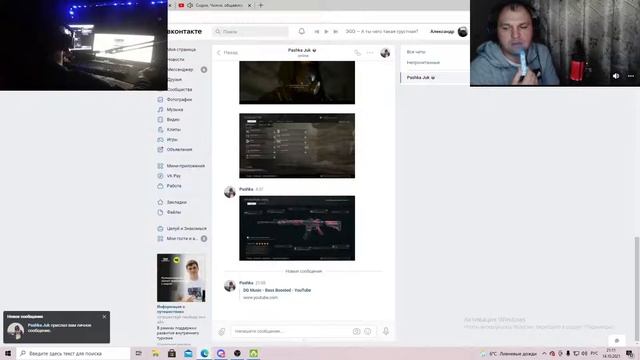Show hidden system tray icons
640x360 pixels.
(544, 353)
